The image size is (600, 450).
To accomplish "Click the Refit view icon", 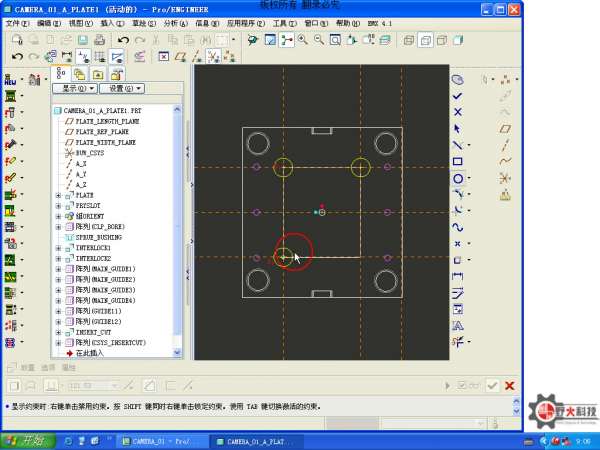I will pos(335,40).
